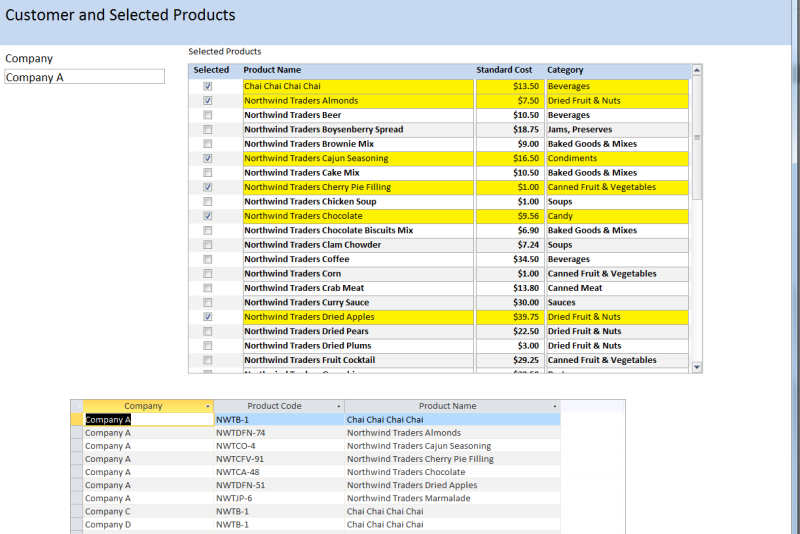This screenshot has width=800, height=534.
Task: Click the NWTJP-6 product code cell
Action: [x=279, y=498]
